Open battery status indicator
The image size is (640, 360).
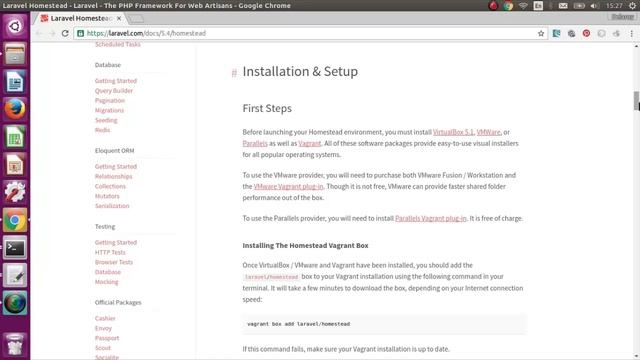[579, 6]
